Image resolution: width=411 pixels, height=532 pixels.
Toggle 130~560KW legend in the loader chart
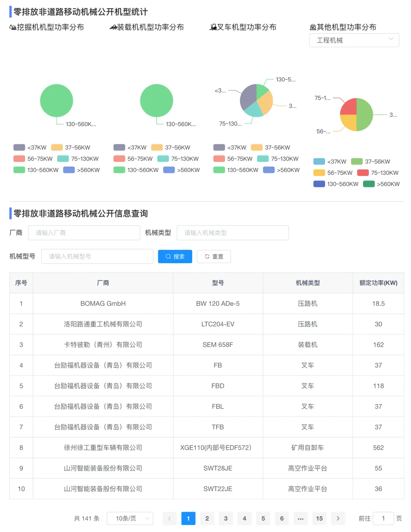[136, 170]
